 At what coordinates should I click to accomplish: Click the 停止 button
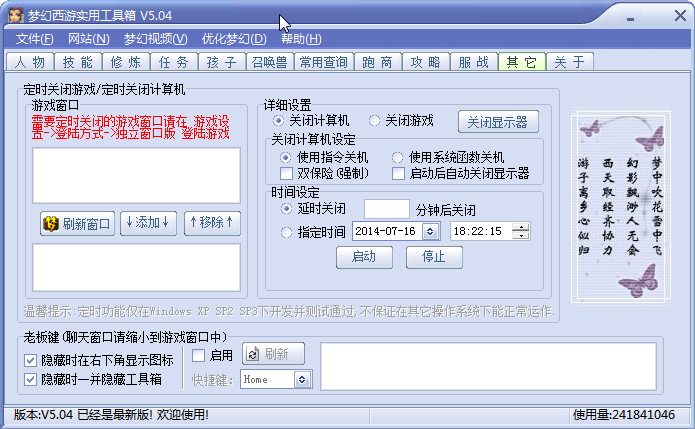pyautogui.click(x=434, y=257)
